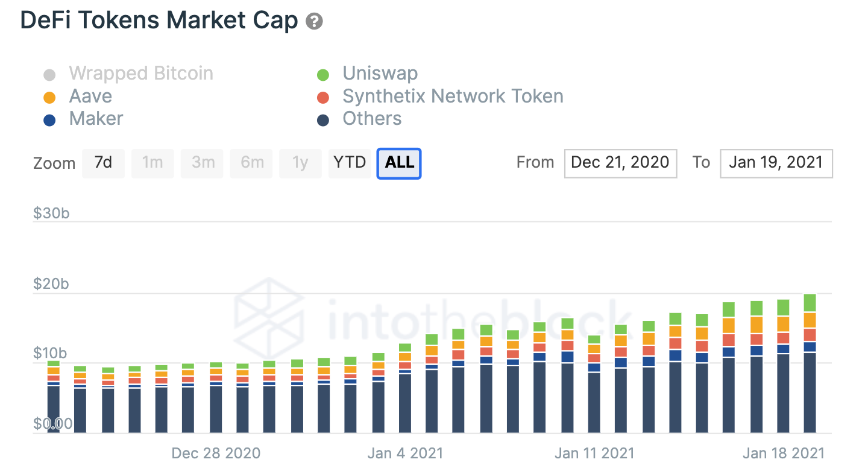This screenshot has width=868, height=468.
Task: Toggle Aave legend series
Action: click(77, 96)
